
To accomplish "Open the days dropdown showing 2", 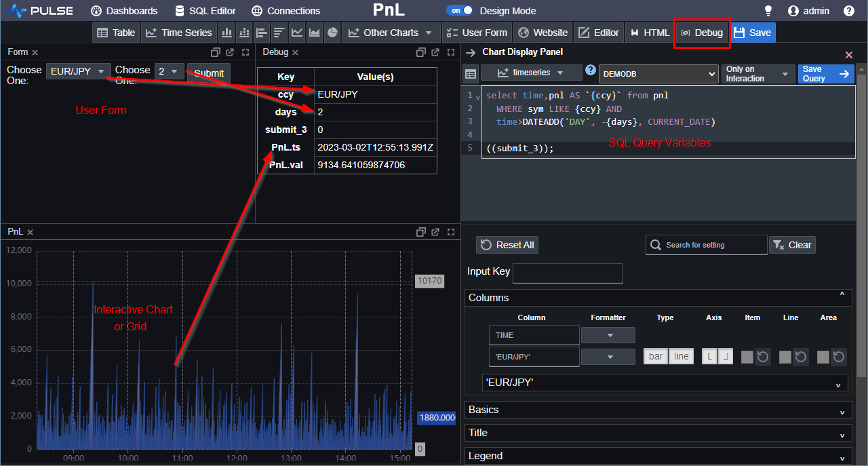I will point(170,71).
